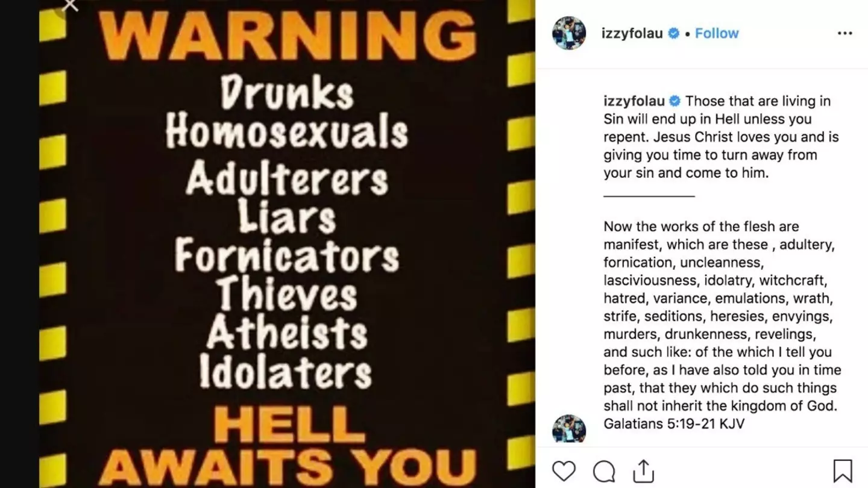868x488 pixels.
Task: Open the three-dot more options menu
Action: [845, 33]
